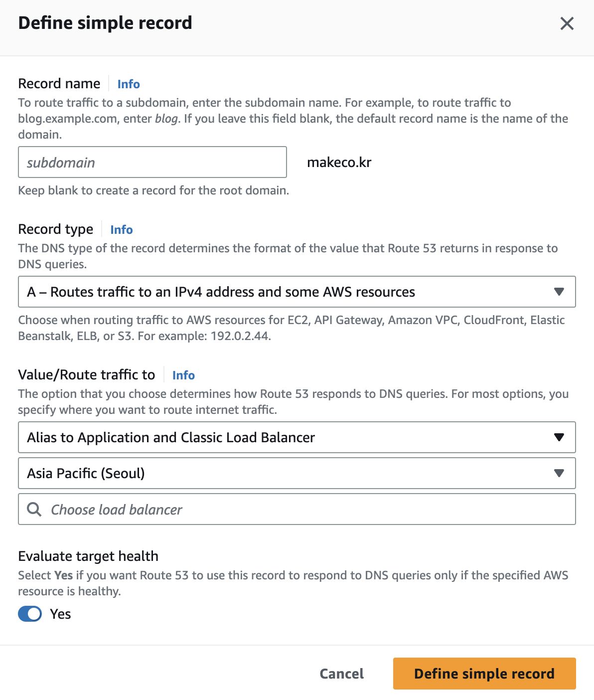
Task: Click the Cancel button
Action: tap(342, 674)
